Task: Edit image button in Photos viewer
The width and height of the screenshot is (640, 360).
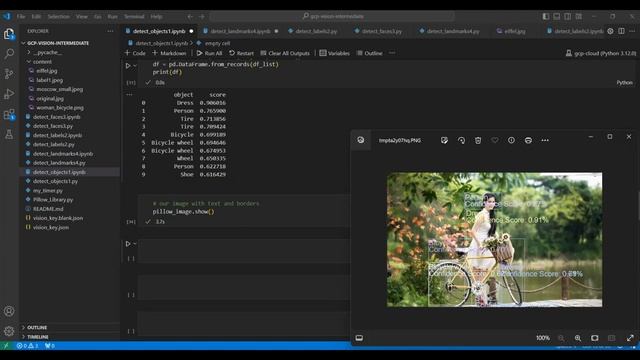Action: tap(444, 140)
